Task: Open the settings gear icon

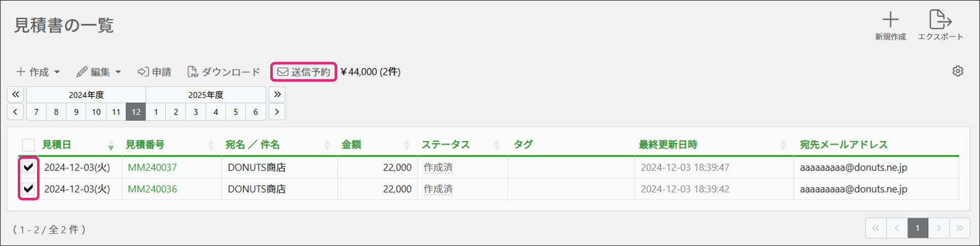Action: point(957,71)
